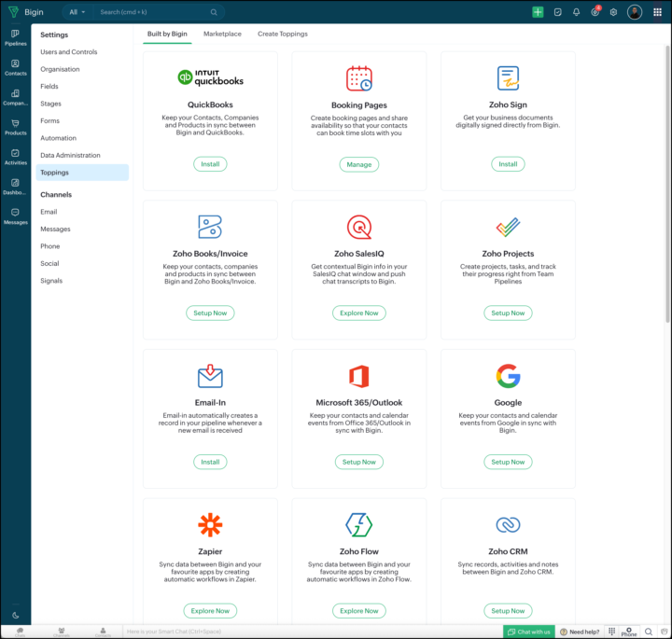This screenshot has height=639, width=672.
Task: Click the QuickBooks logo
Action: click(x=210, y=77)
